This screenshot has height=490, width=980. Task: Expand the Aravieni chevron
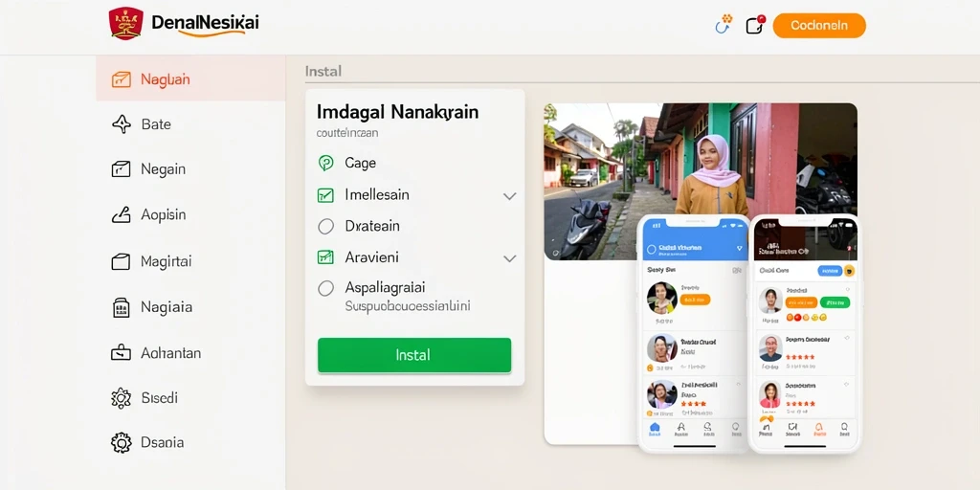pos(509,258)
